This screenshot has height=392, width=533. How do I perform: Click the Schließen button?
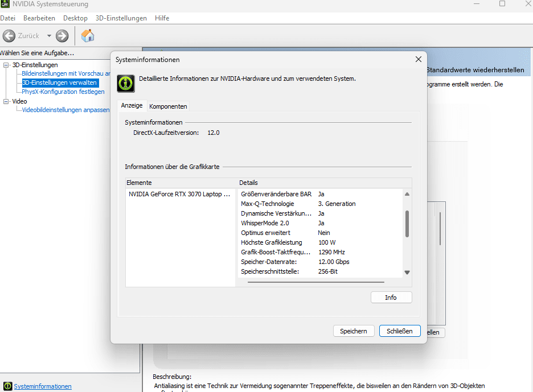pyautogui.click(x=400, y=331)
